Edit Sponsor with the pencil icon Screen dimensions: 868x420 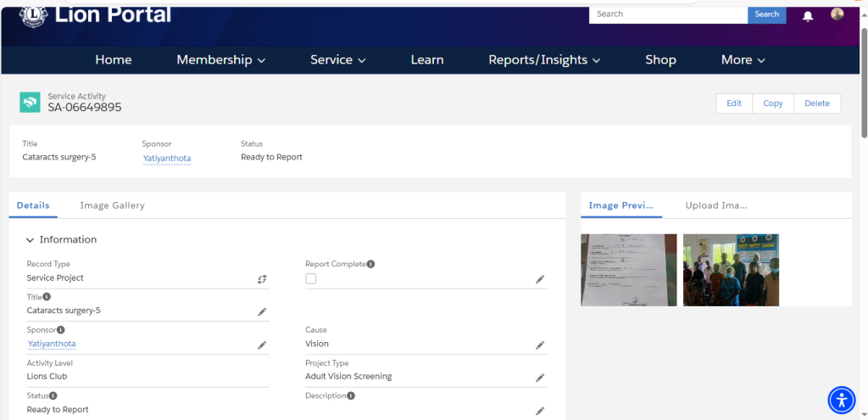(262, 345)
